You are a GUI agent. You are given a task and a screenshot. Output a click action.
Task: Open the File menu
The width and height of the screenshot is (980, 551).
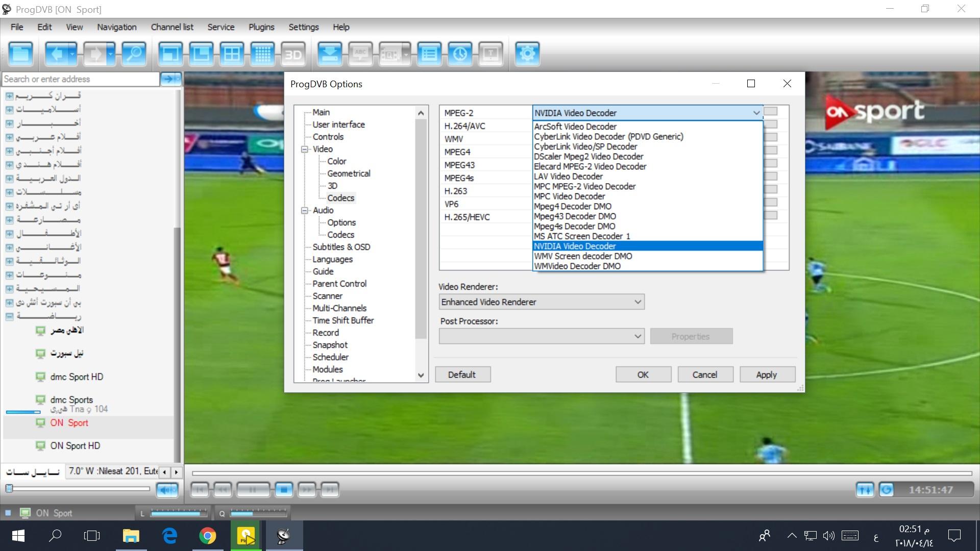click(x=17, y=27)
